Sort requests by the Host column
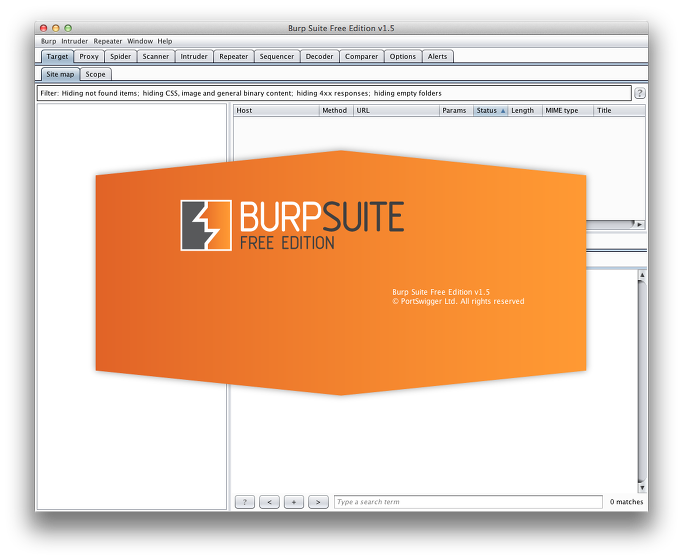Image resolution: width=683 pixels, height=560 pixels. 275,111
